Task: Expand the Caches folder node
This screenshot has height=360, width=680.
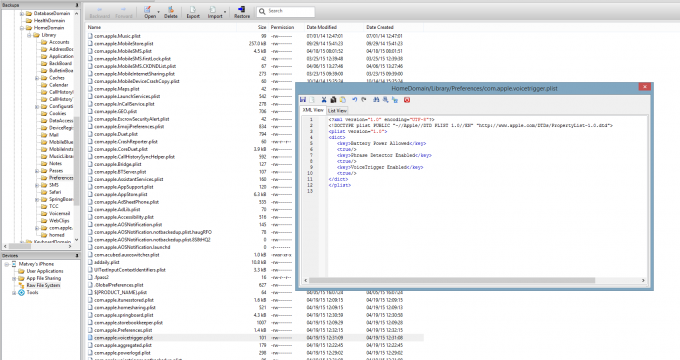Action: tap(37, 78)
